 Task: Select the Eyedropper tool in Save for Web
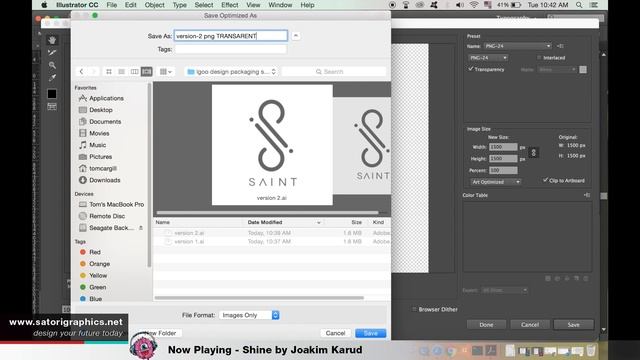[52, 78]
